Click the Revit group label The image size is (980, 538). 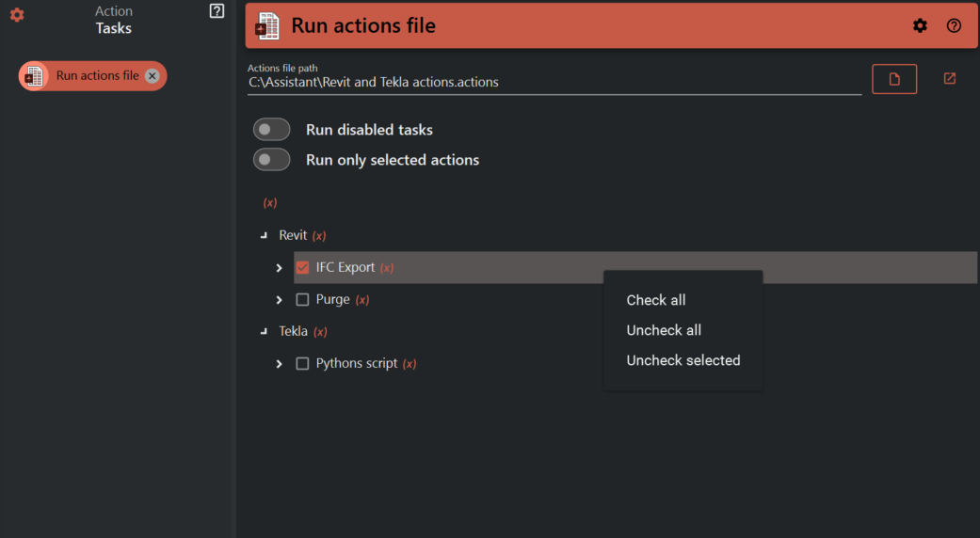tap(293, 235)
